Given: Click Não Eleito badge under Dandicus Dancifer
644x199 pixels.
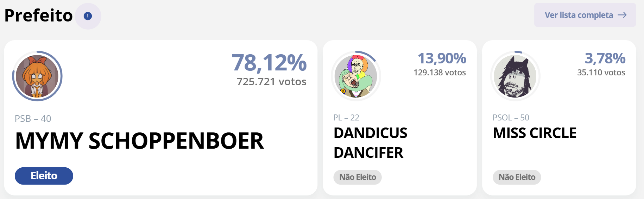Looking at the screenshot, I should tap(358, 177).
